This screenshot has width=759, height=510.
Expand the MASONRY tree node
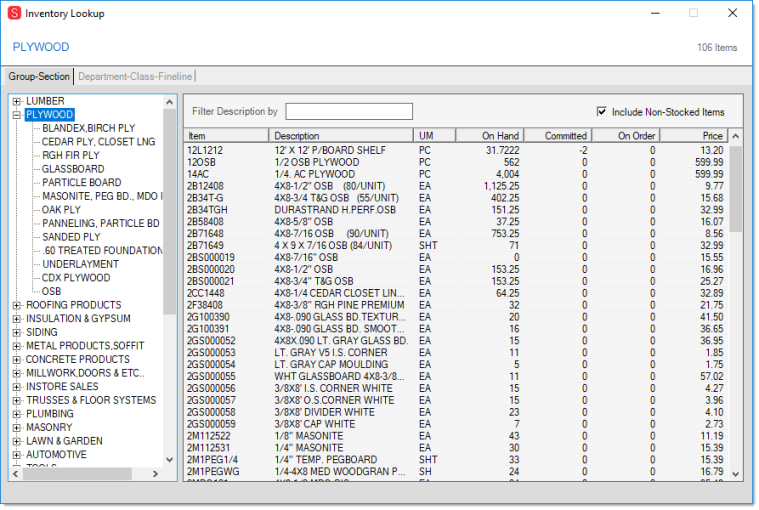click(x=17, y=427)
